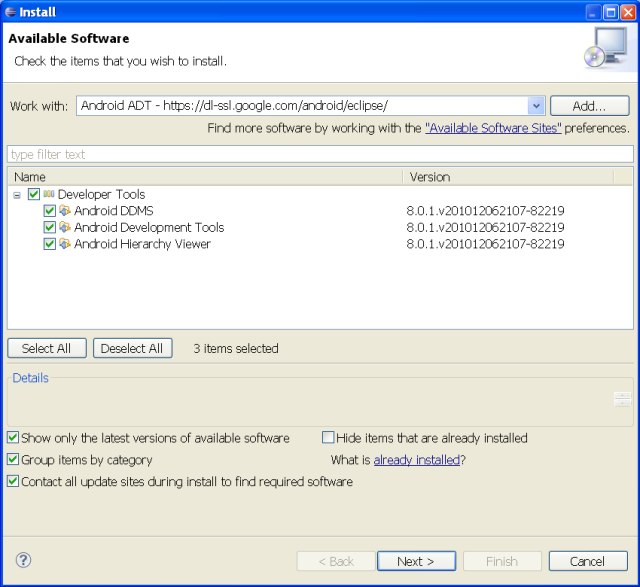640x587 pixels.
Task: Click Android DDMS version 8.0.1 text
Action: 485,211
